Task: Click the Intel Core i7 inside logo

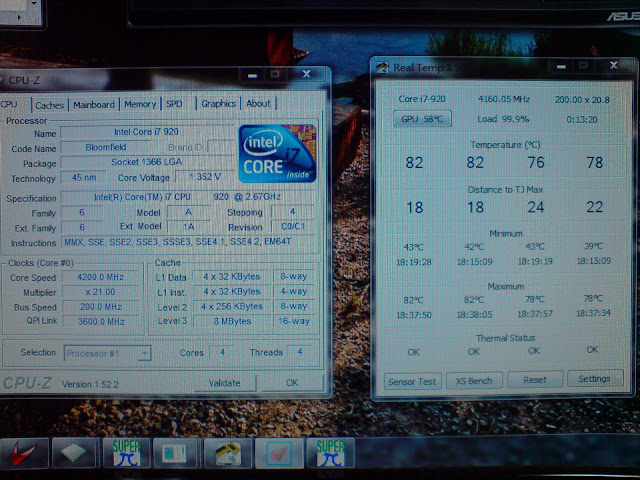Action: pyautogui.click(x=277, y=154)
